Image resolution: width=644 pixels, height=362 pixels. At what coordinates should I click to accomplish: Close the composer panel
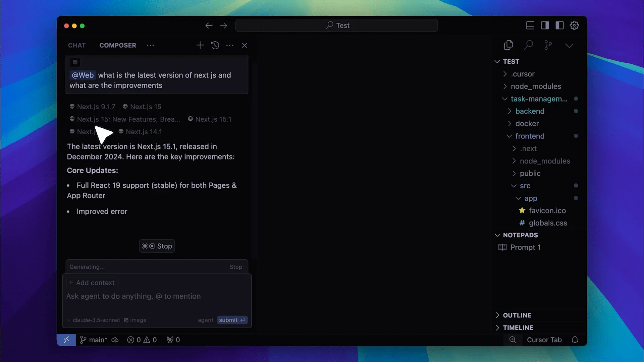point(245,45)
